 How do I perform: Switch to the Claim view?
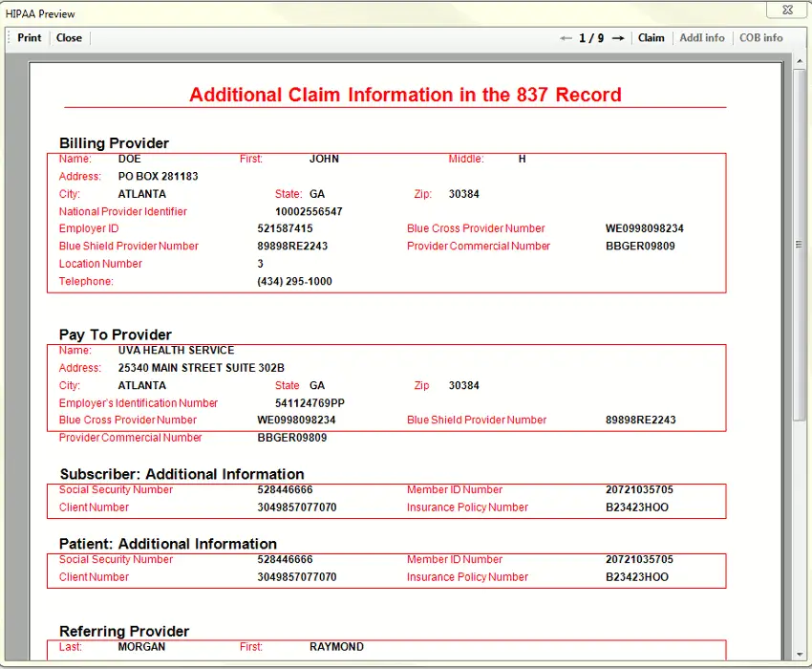[651, 38]
